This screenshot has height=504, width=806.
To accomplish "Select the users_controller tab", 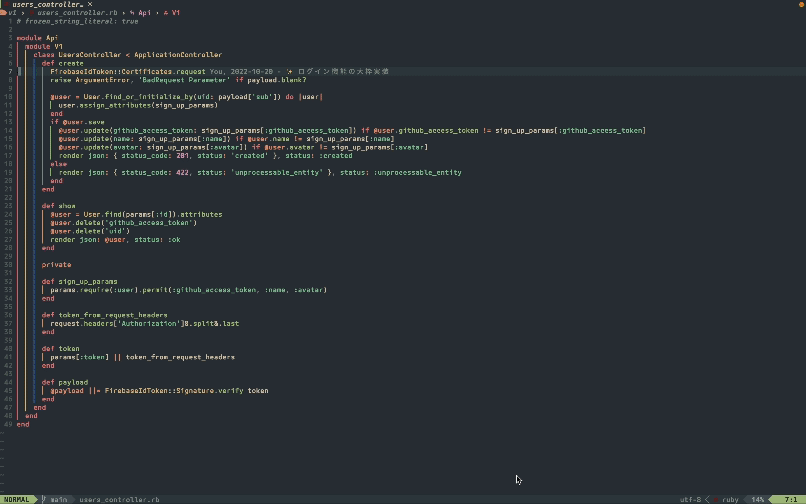I will (47, 4).
